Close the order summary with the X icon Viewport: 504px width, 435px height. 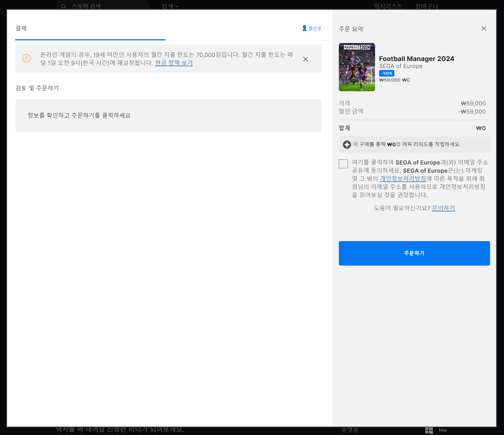484,28
